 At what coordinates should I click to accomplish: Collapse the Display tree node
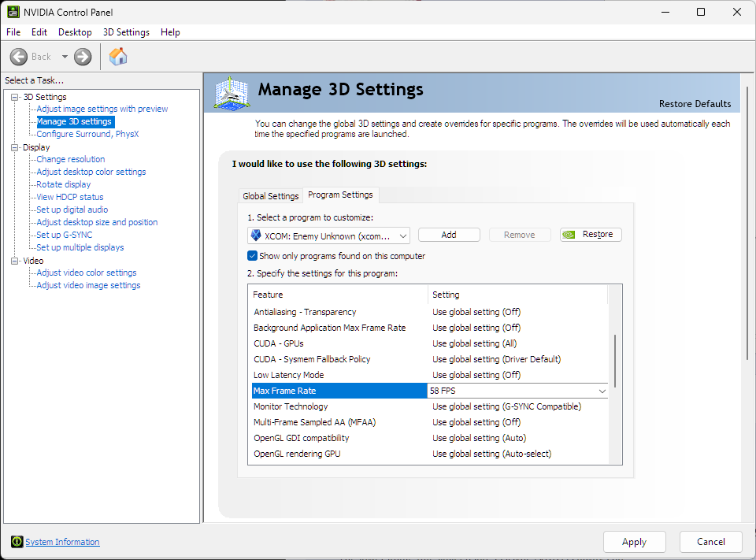(15, 147)
